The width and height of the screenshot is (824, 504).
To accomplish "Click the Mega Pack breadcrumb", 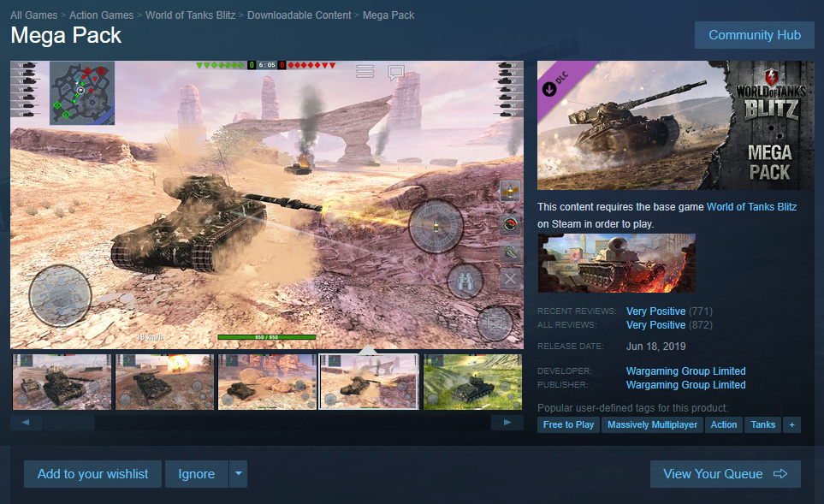I will [x=388, y=15].
